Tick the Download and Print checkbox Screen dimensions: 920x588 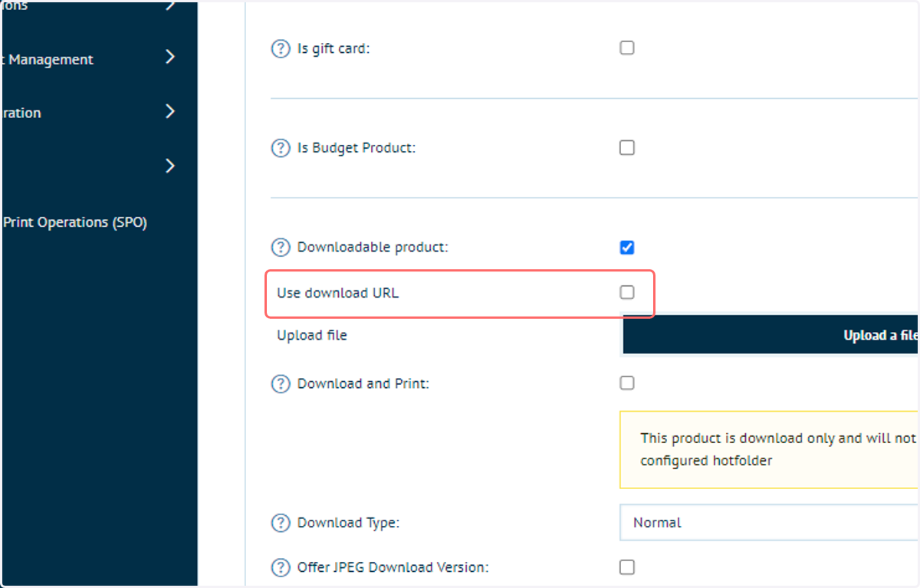[627, 383]
